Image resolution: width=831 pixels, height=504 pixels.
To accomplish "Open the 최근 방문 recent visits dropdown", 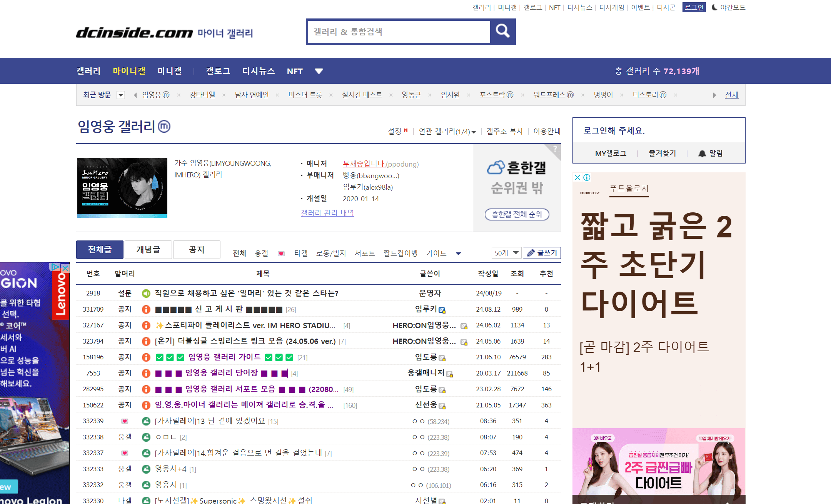I will 120,95.
